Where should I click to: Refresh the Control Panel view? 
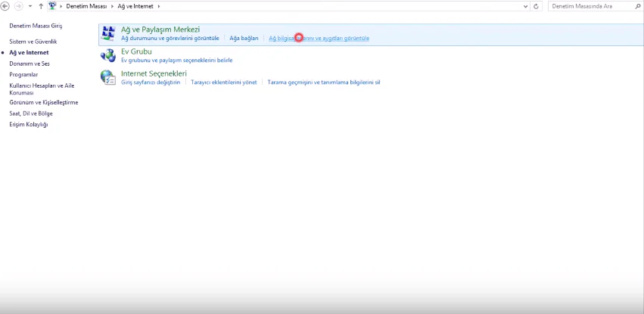(x=537, y=6)
